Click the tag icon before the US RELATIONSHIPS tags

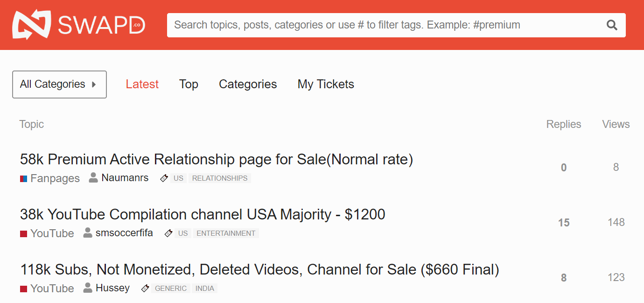pyautogui.click(x=164, y=178)
